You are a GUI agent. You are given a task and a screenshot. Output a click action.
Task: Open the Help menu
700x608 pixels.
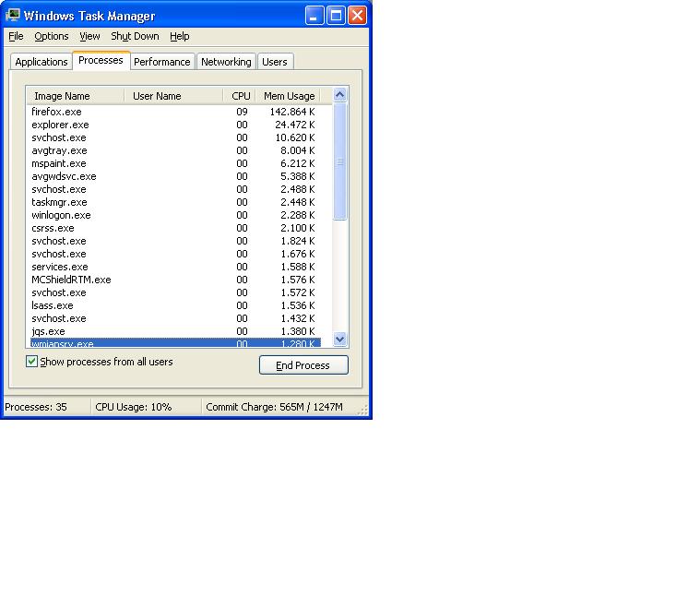click(x=180, y=36)
